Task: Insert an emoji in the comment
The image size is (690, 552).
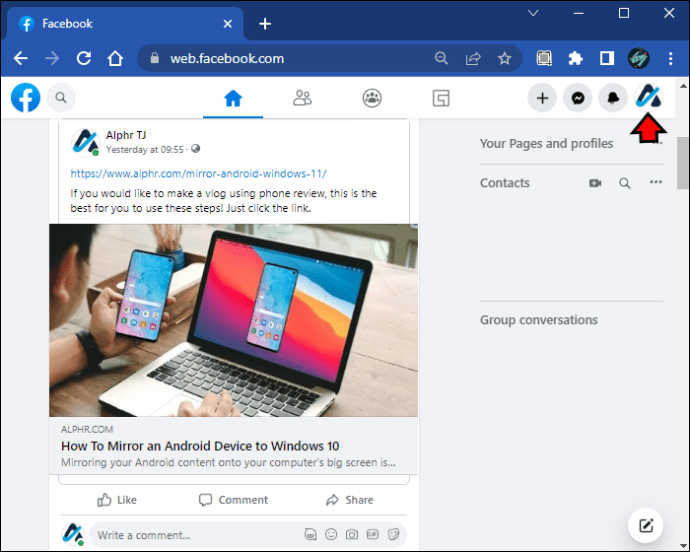Action: 331,534
